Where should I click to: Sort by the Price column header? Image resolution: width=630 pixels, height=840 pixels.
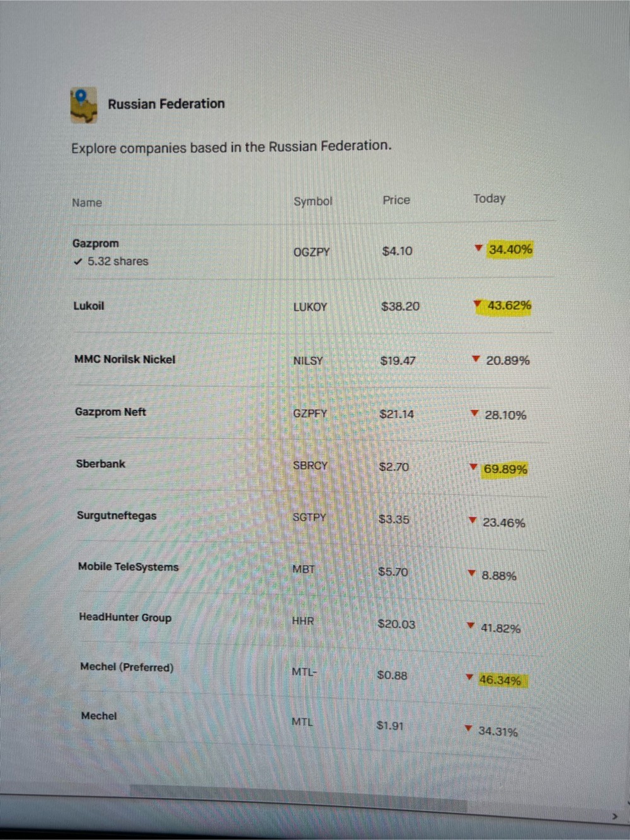(396, 200)
